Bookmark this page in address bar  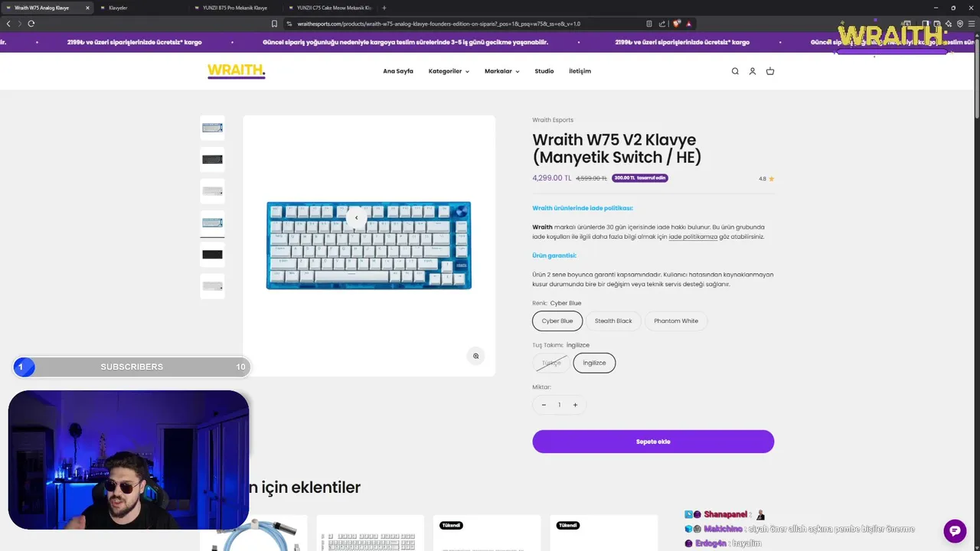point(274,24)
